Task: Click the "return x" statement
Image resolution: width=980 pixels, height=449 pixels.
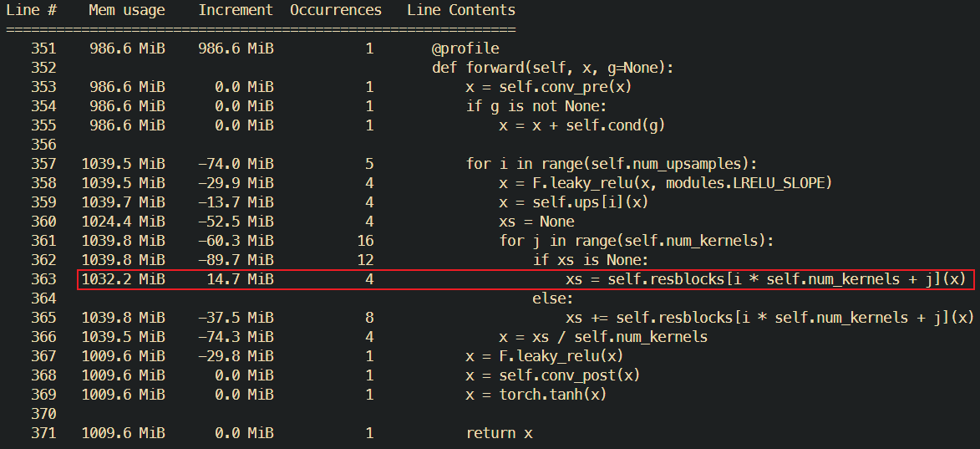Action: pos(499,433)
